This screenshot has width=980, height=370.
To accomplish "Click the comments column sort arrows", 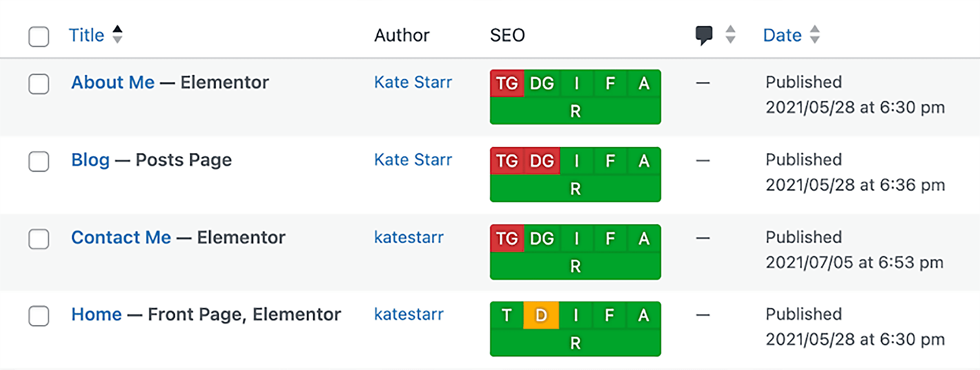I will 730,35.
